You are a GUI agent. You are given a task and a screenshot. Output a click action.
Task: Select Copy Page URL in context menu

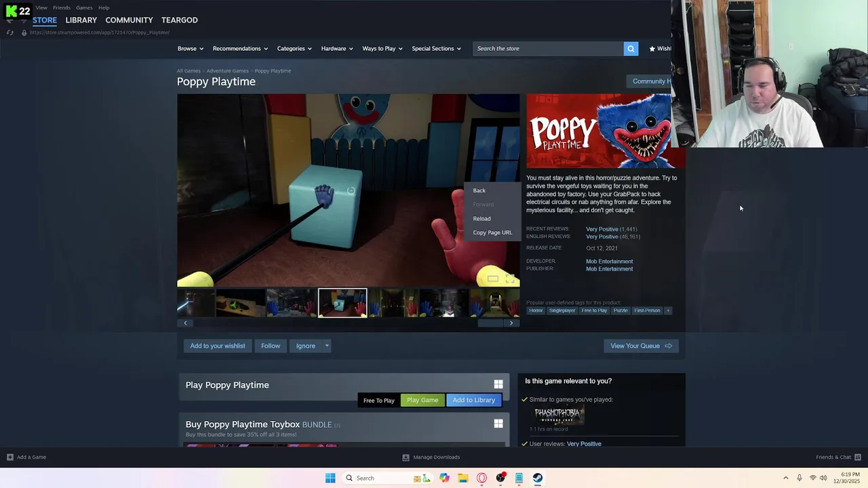point(493,232)
